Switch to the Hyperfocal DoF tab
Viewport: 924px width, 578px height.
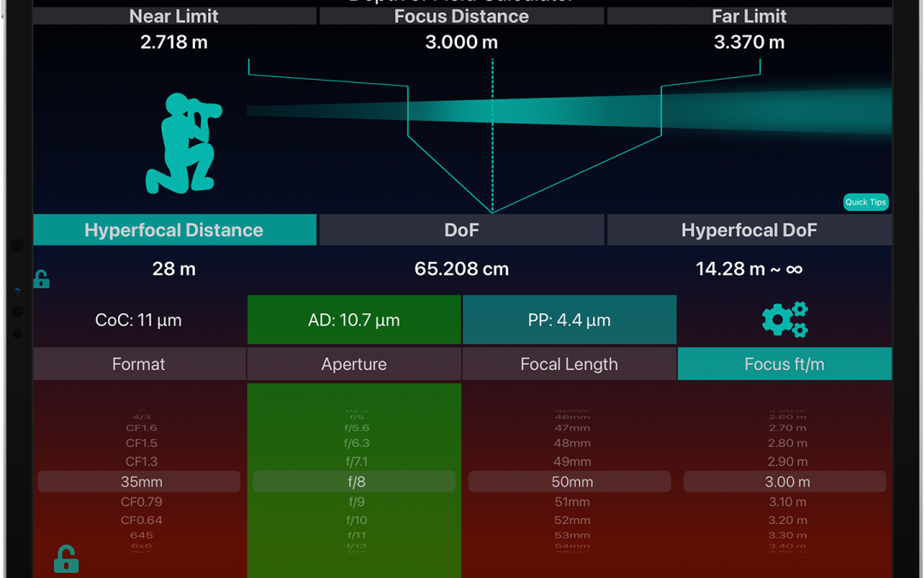click(x=749, y=230)
